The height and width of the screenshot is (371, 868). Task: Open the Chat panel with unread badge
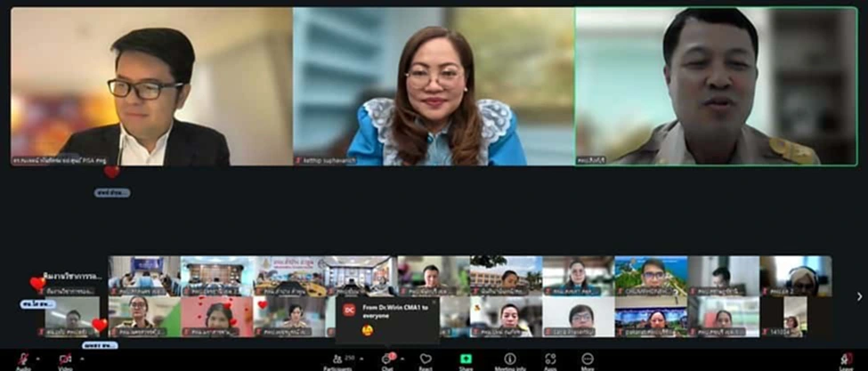point(386,359)
